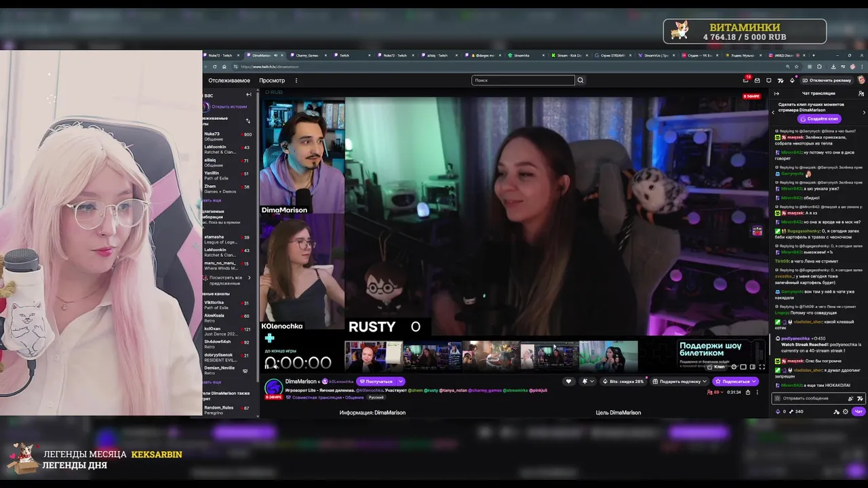Image resolution: width=868 pixels, height=488 pixels.
Task: Open the Random_Rules Peregrino channel
Action: [x=228, y=410]
